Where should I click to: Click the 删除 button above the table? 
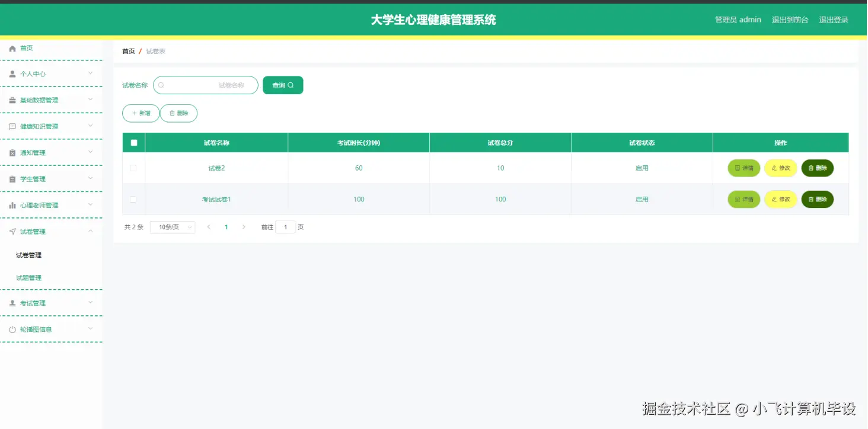(x=178, y=113)
